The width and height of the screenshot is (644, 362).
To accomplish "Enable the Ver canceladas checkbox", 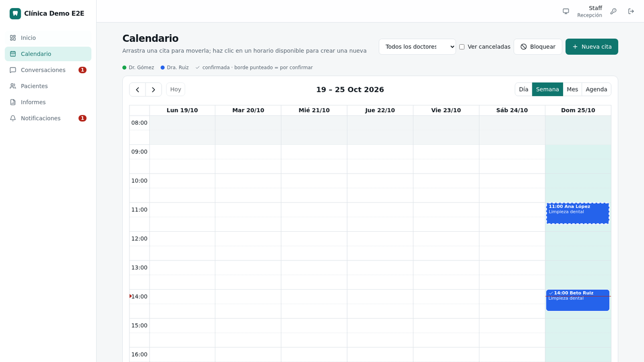I will (462, 47).
